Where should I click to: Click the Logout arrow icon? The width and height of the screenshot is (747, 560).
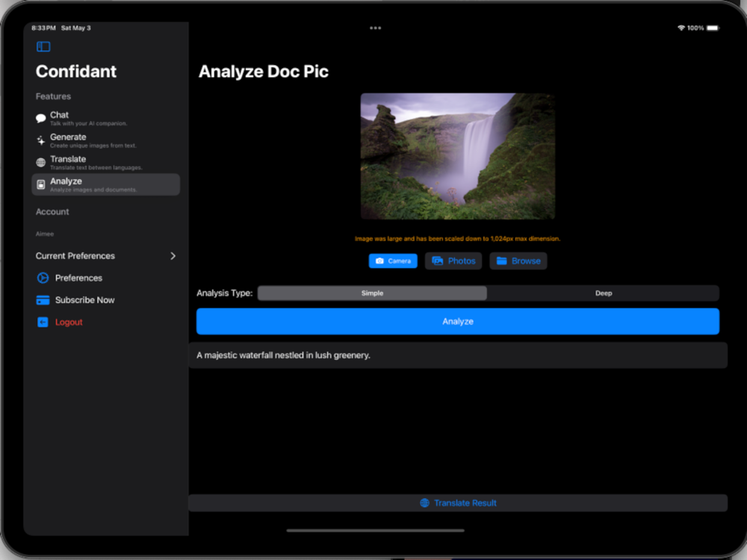pyautogui.click(x=43, y=322)
